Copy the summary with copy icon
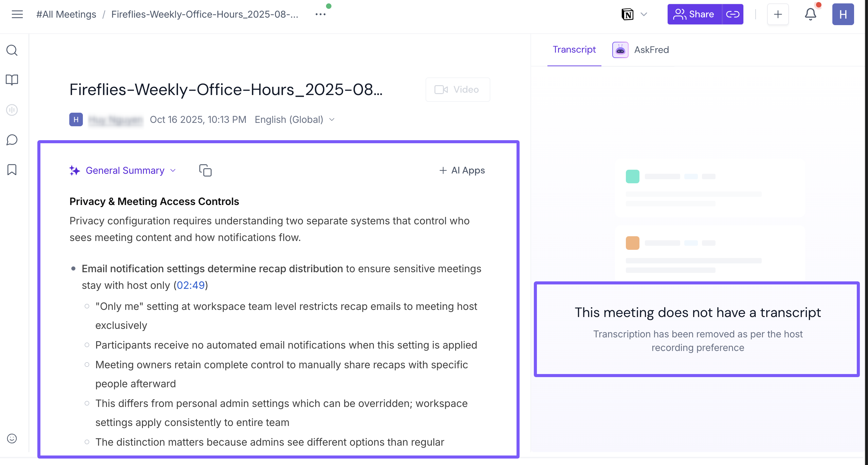 tap(205, 170)
